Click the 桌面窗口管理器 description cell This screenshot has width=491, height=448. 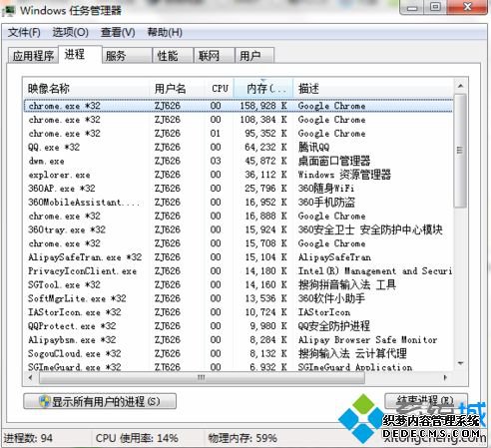[x=334, y=161]
